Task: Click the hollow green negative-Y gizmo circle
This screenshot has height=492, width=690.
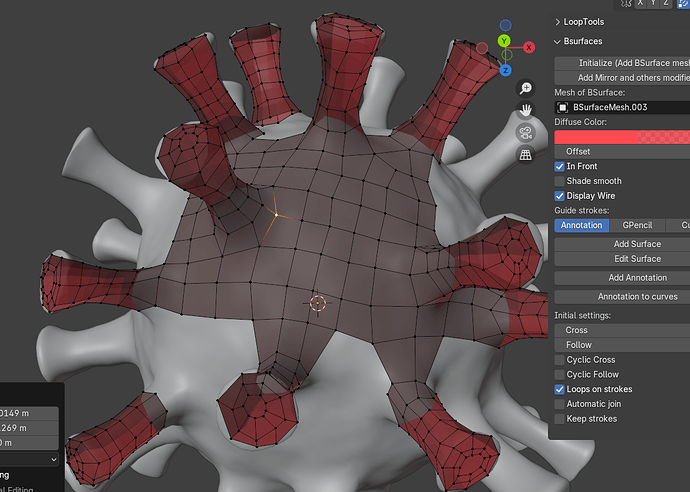Action: pos(506,55)
